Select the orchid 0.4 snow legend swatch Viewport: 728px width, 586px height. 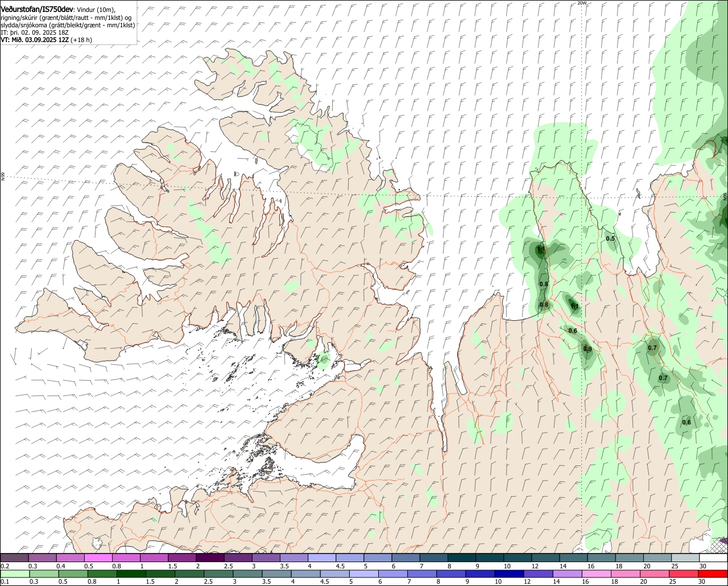(x=70, y=558)
